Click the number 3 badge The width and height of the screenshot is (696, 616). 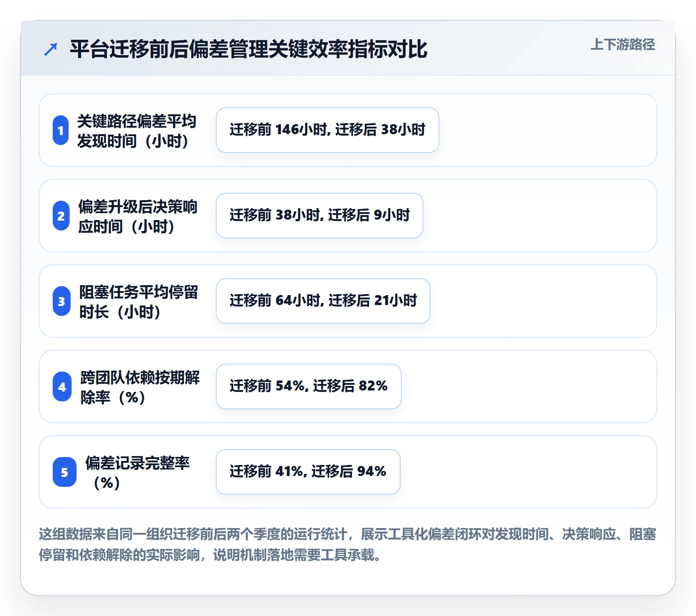pos(62,301)
